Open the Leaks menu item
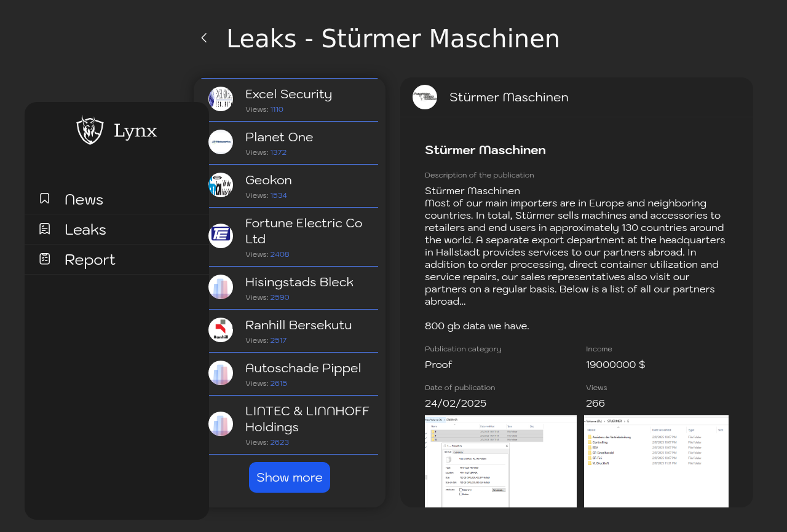Viewport: 787px width, 532px height. click(x=117, y=229)
